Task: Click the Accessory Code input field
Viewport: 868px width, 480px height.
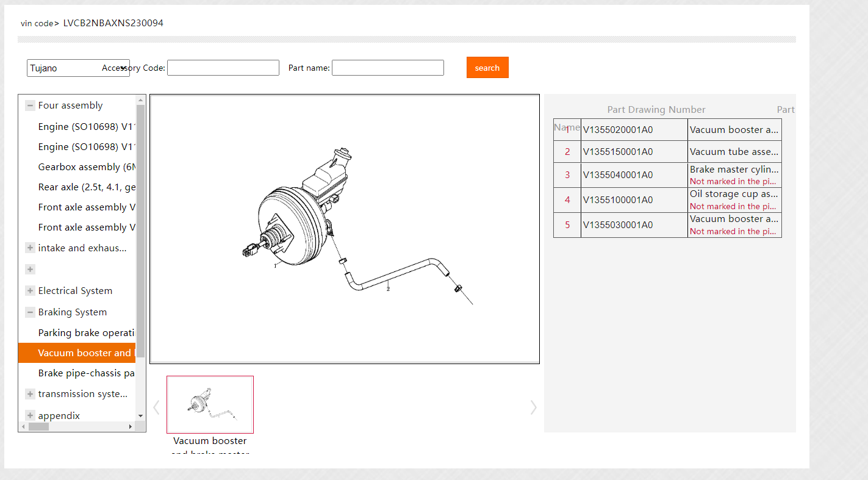Action: [x=223, y=68]
